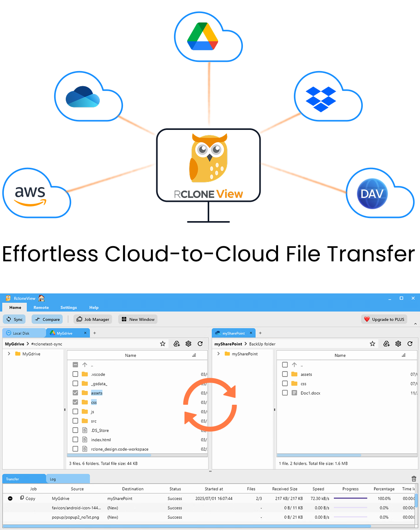Screen dimensions: 420x530
Task: Select the Sync tool in the toolbar
Action: point(14,319)
